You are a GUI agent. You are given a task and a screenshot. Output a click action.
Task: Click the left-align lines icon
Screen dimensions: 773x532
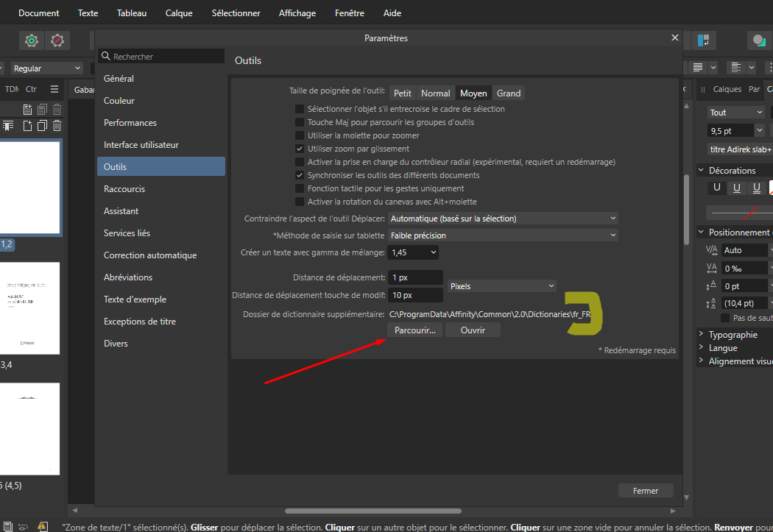point(736,68)
